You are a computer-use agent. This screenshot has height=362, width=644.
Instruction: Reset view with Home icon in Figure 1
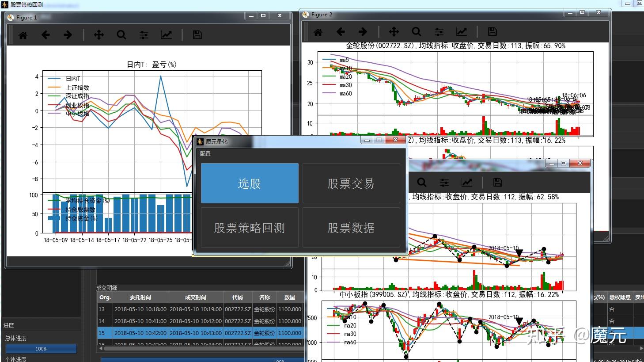coord(23,34)
